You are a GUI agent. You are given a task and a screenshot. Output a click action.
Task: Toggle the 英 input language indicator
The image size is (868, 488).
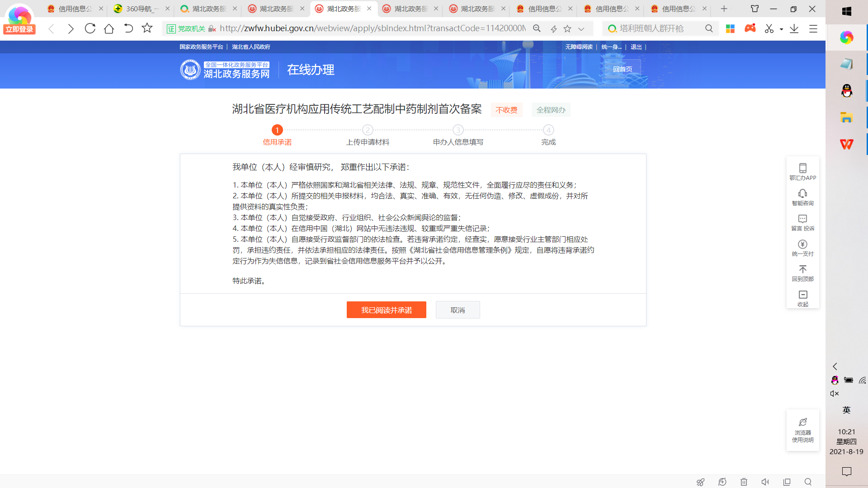point(846,410)
